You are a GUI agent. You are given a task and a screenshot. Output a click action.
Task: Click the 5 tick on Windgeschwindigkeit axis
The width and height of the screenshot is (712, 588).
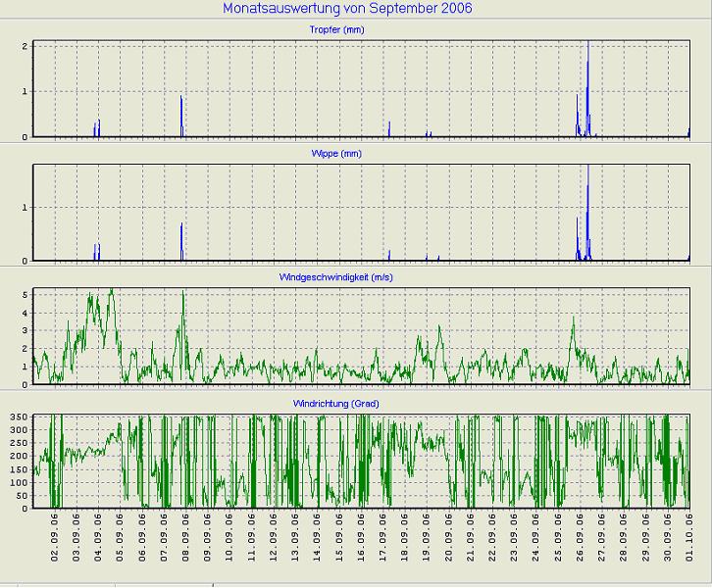tap(25, 294)
